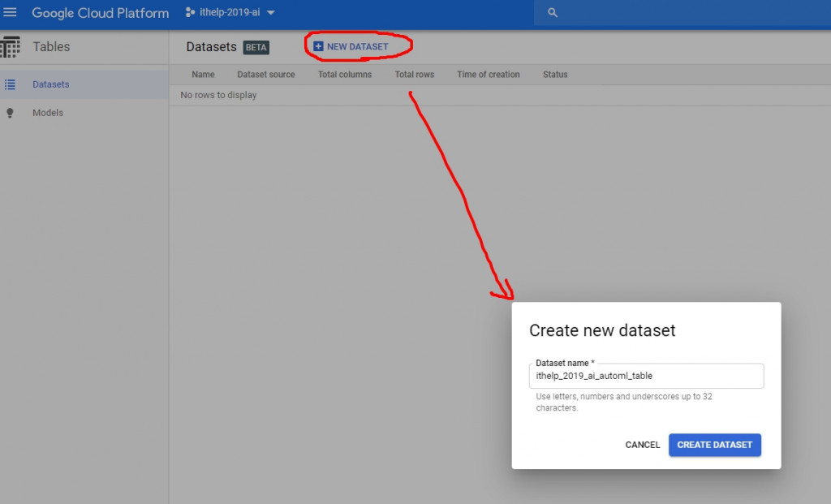
Task: Click the plus icon of NEW DATASET
Action: point(318,46)
